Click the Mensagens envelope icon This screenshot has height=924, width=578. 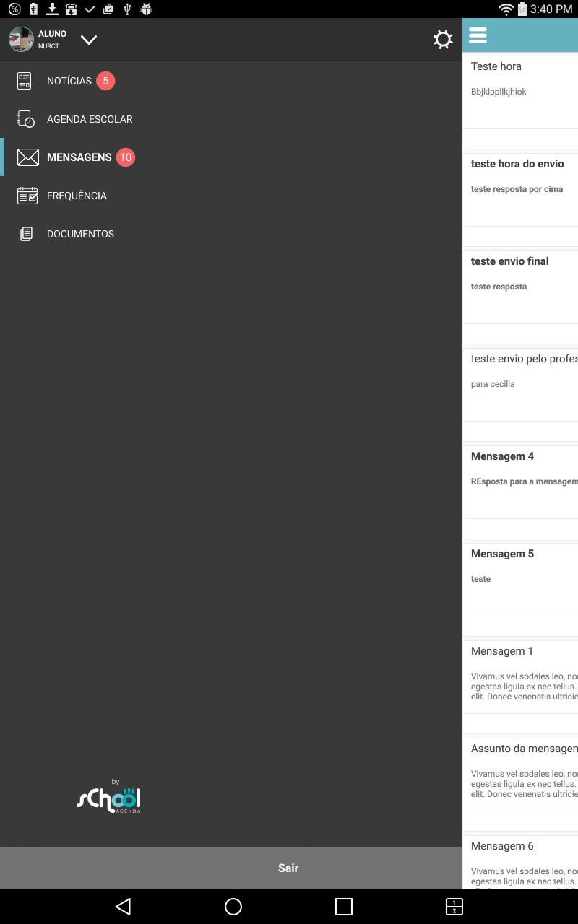(27, 157)
